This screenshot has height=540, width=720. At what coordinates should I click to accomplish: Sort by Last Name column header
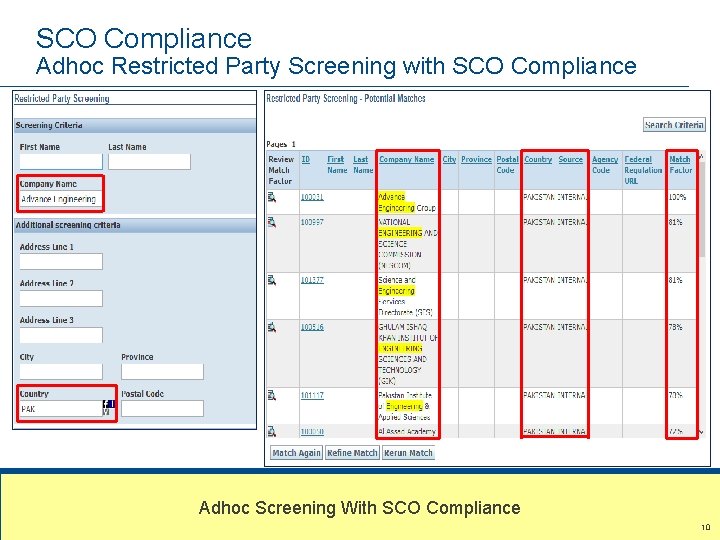(363, 164)
